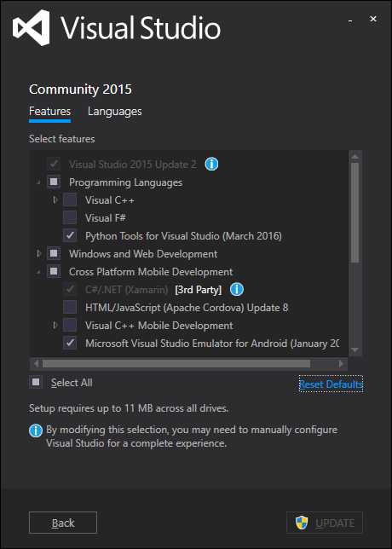Viewport: 392px width, 549px height.
Task: Select 'Windows and Web Development' label
Action: coord(143,254)
